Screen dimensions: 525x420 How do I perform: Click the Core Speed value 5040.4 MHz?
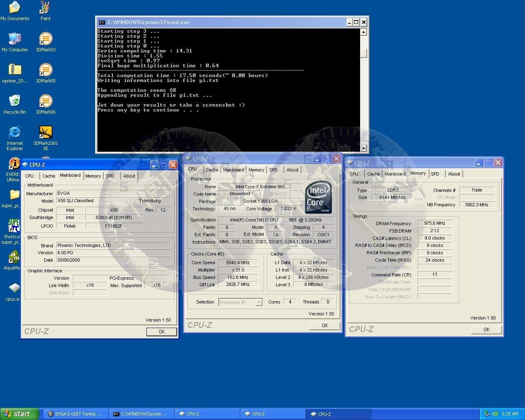238,262
